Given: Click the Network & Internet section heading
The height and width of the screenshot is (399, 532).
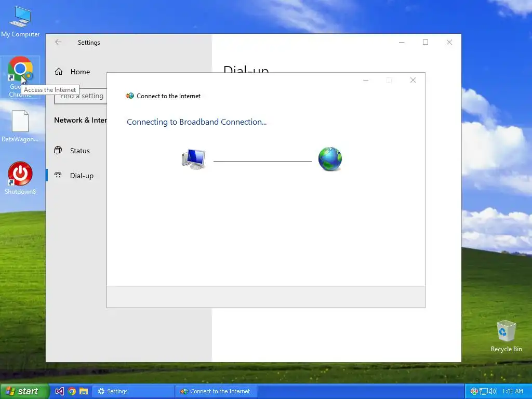Looking at the screenshot, I should click(x=81, y=120).
